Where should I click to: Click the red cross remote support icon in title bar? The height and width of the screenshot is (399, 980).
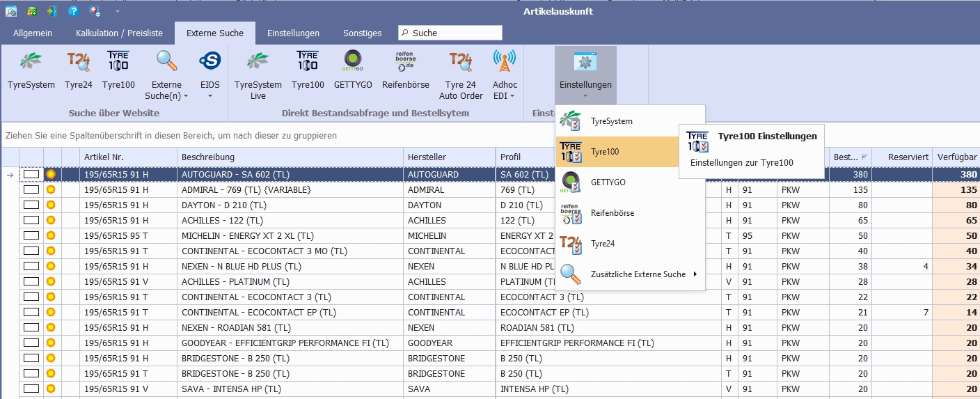coord(95,11)
